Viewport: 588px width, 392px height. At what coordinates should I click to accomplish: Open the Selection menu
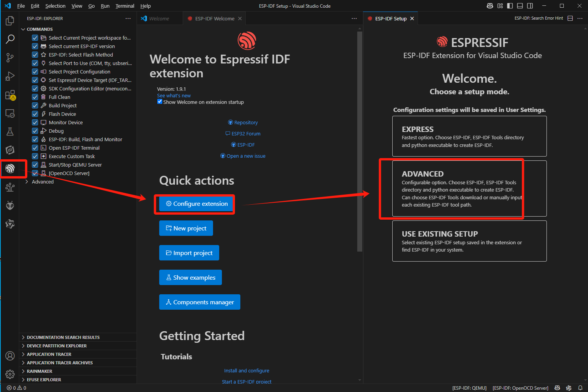pyautogui.click(x=55, y=6)
